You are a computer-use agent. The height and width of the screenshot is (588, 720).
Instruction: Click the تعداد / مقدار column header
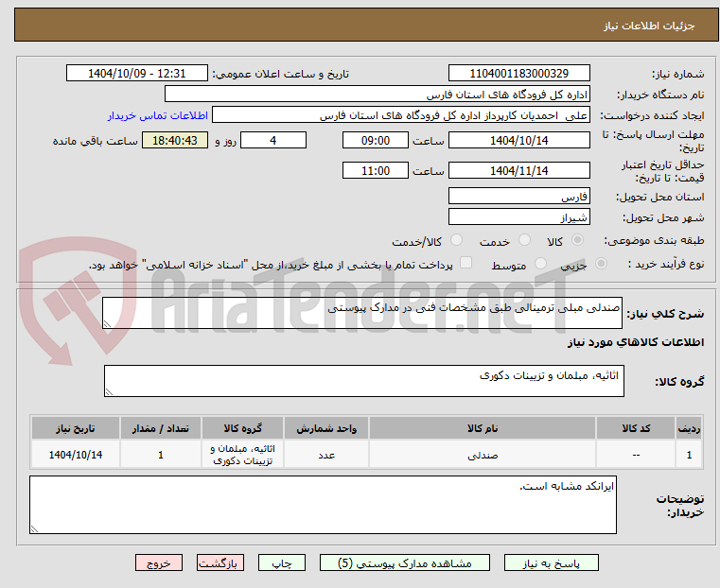click(x=161, y=428)
